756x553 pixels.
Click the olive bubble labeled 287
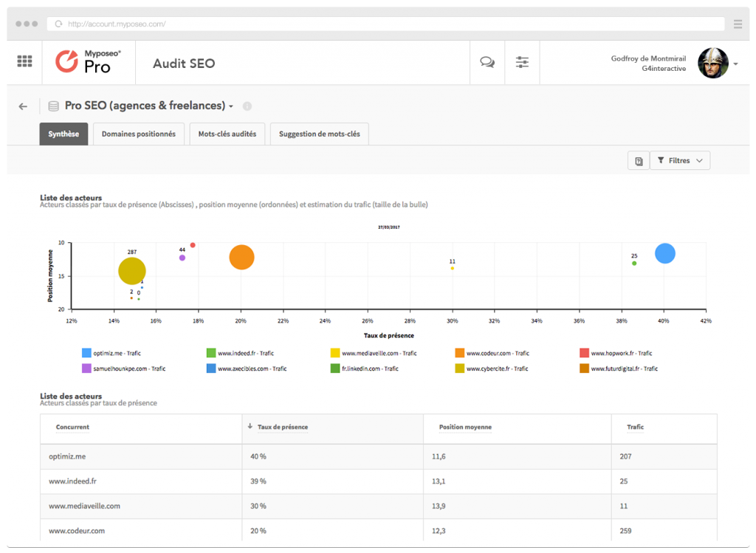tap(132, 271)
